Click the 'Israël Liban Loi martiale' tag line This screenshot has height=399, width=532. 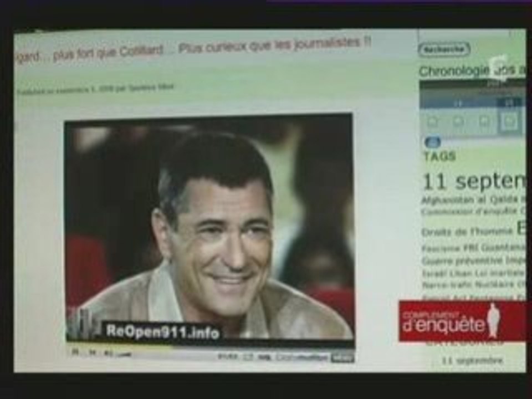[474, 273]
